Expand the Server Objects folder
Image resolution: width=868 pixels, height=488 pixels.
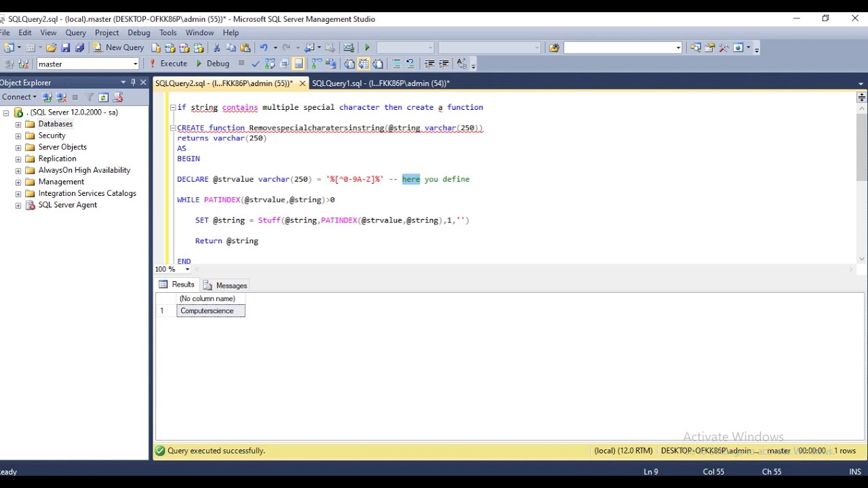tap(18, 148)
